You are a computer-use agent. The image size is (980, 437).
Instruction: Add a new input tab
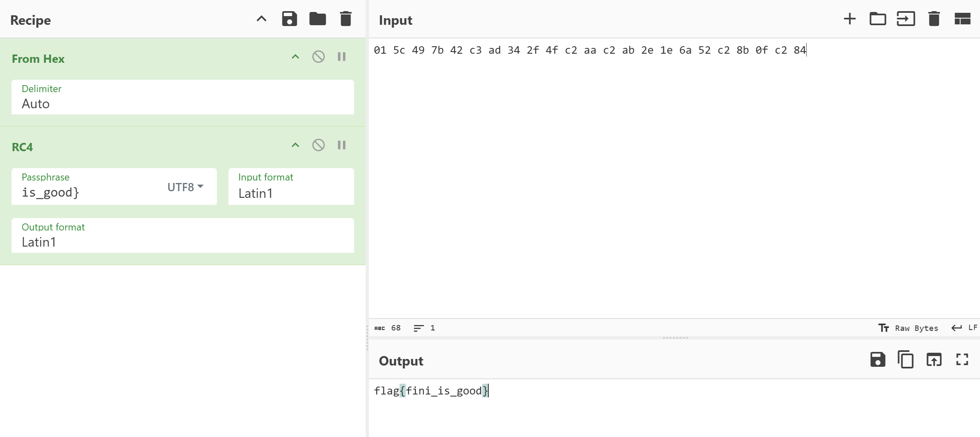pyautogui.click(x=849, y=19)
